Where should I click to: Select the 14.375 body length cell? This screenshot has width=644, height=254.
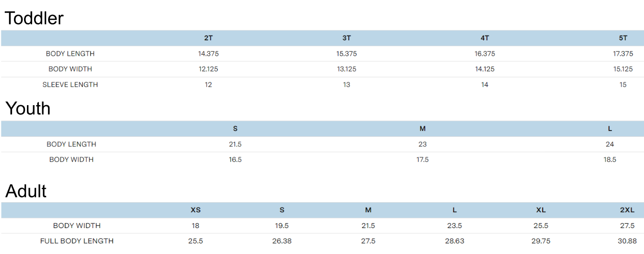[x=209, y=54]
